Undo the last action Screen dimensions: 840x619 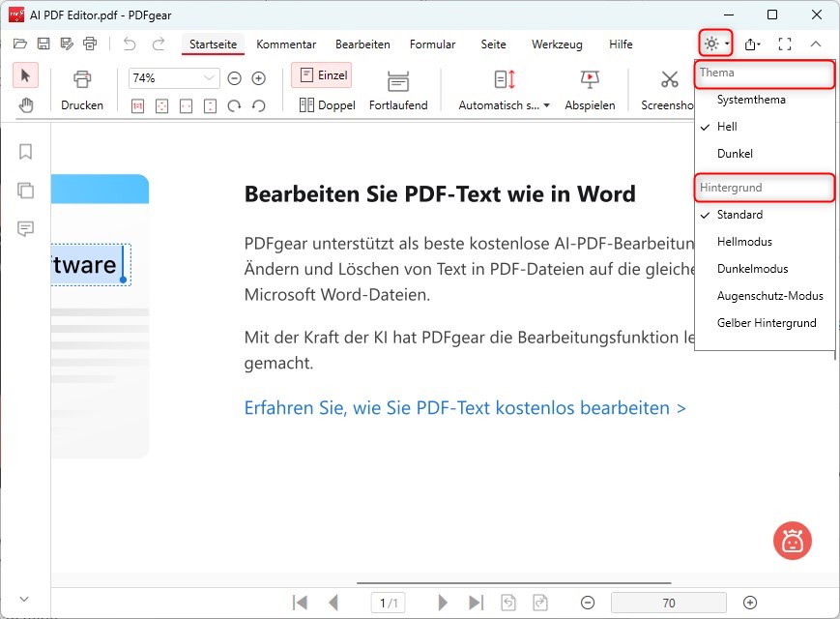[x=130, y=44]
